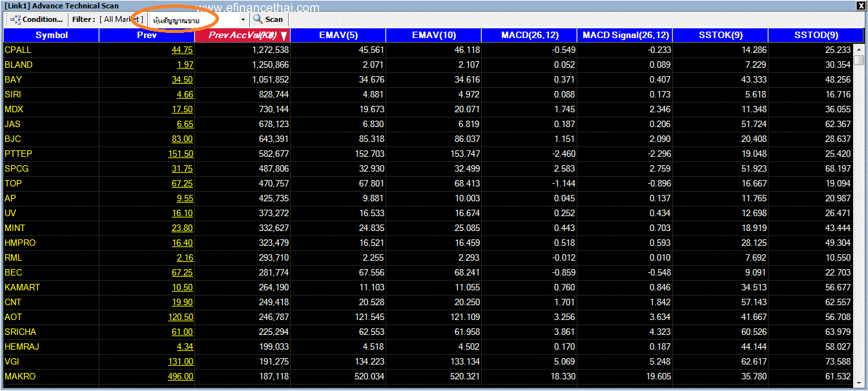Select the SPCG symbol
868x391 pixels.
tap(17, 168)
